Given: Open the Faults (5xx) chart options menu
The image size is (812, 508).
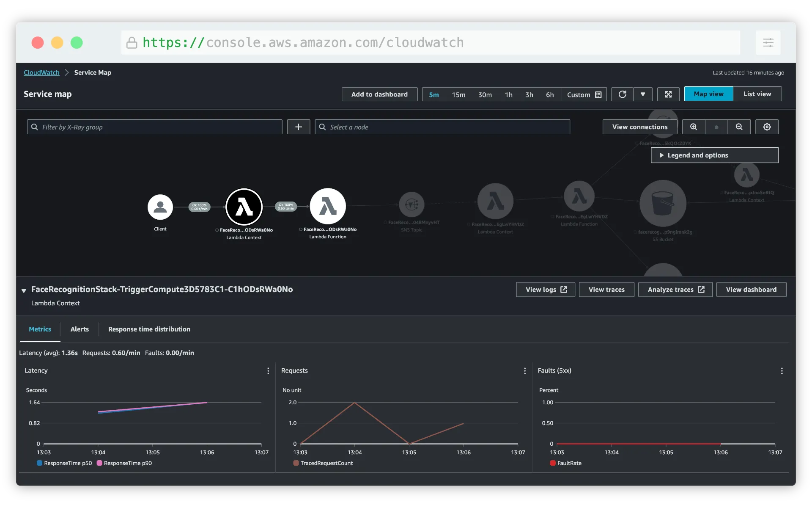Looking at the screenshot, I should (x=782, y=371).
